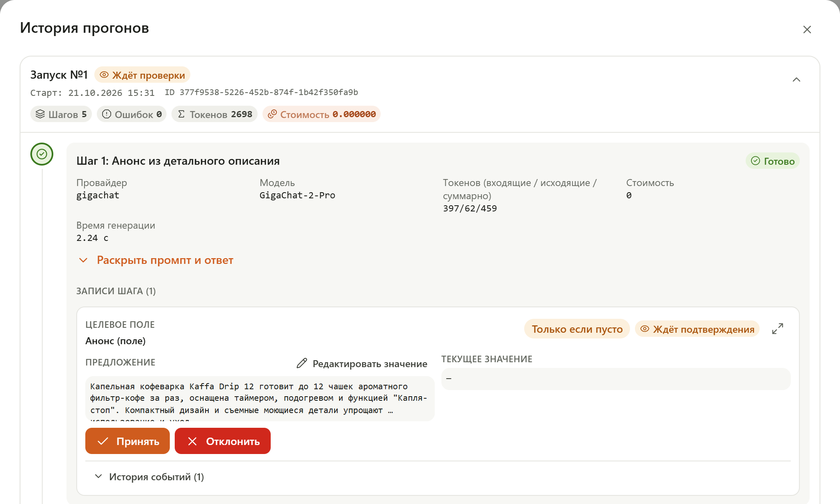The width and height of the screenshot is (840, 504).
Task: Accept the proposal with Принять
Action: 128,441
